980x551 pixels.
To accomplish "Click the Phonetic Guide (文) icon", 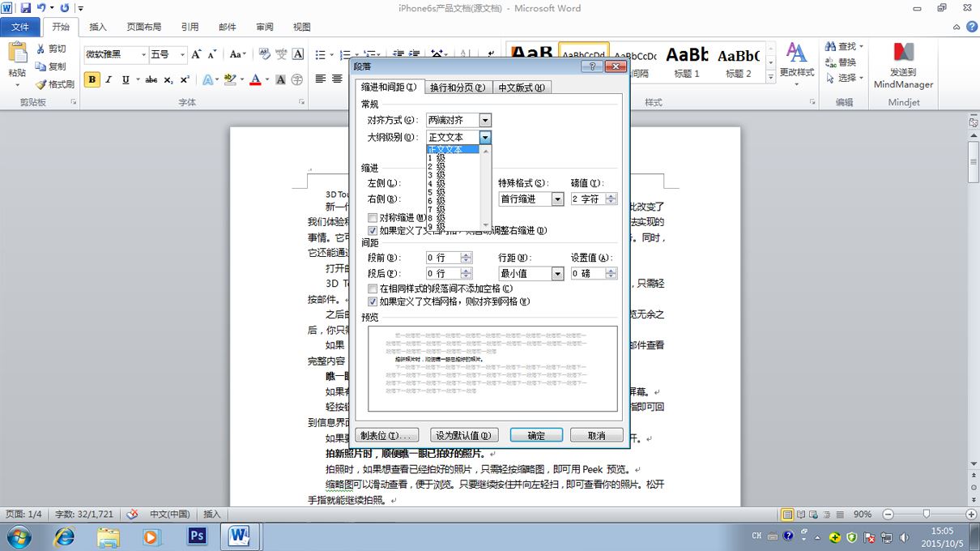I will click(281, 54).
